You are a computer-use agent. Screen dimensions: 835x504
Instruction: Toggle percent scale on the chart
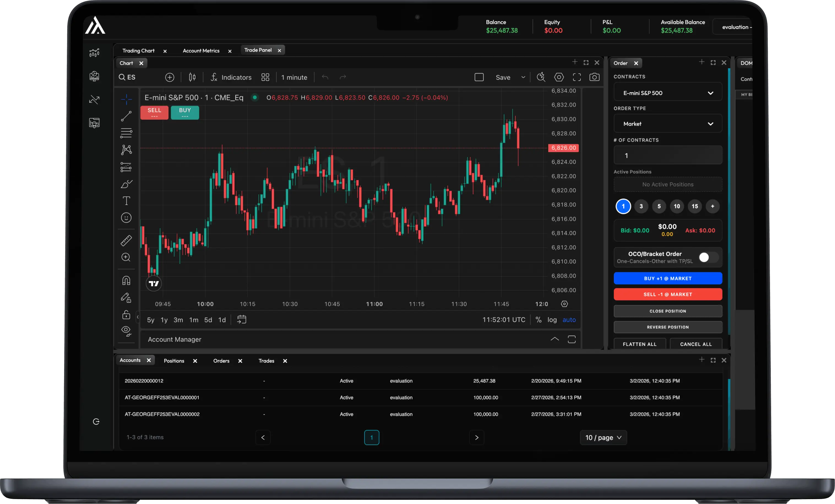(x=538, y=320)
